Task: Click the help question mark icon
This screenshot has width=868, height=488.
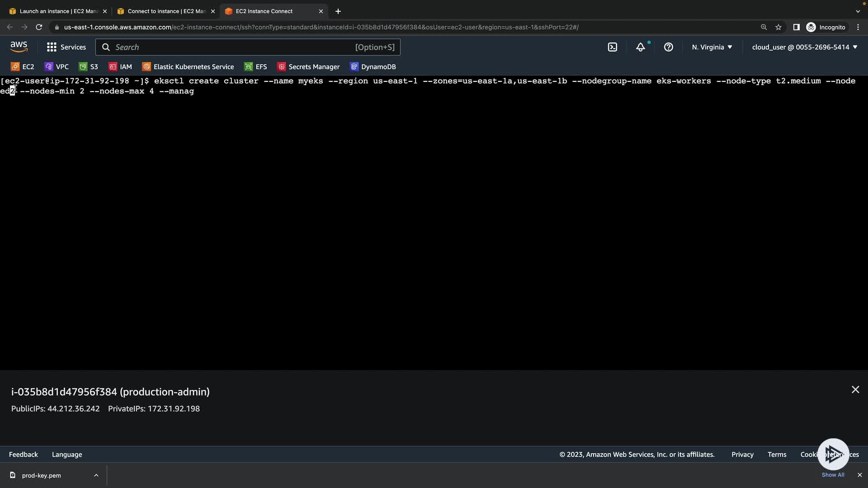Action: point(668,47)
